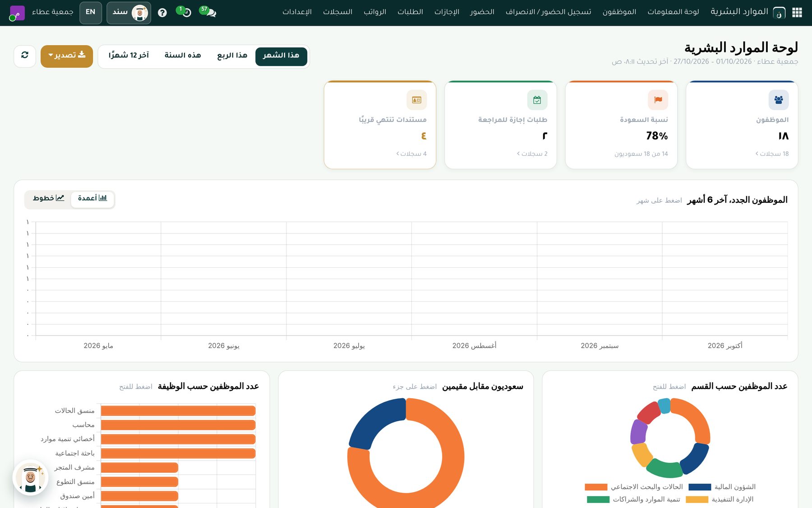Screen dimensions: 812x508
Task: Open the 'السجلات' menu
Action: pos(337,12)
